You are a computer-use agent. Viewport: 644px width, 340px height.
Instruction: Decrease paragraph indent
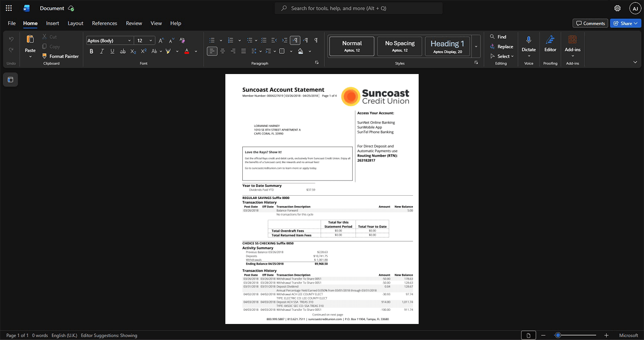tap(273, 41)
